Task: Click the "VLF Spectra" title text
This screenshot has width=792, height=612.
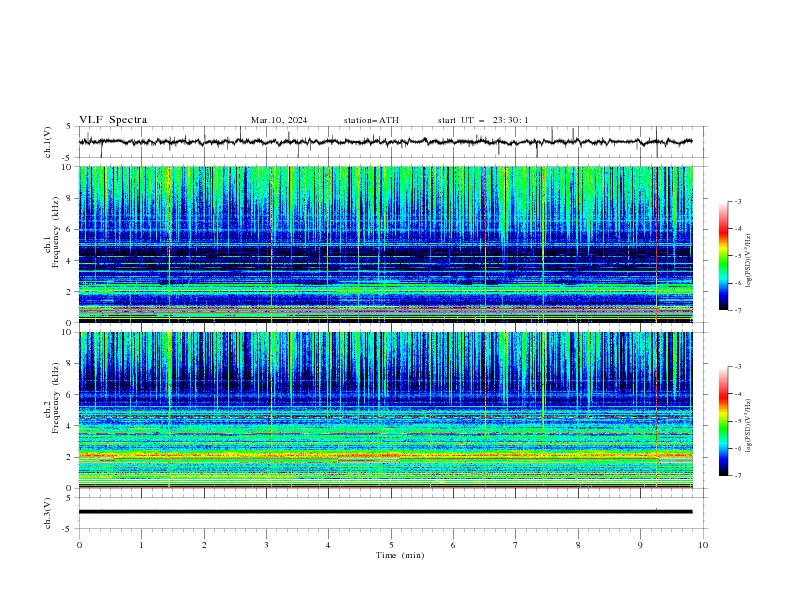Action: 113,120
